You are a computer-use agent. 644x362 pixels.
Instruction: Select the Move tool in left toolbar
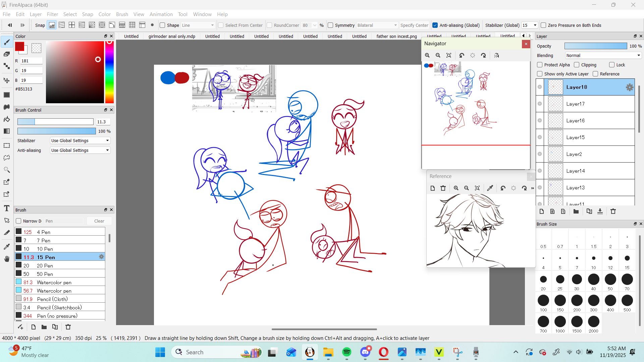[x=7, y=80]
